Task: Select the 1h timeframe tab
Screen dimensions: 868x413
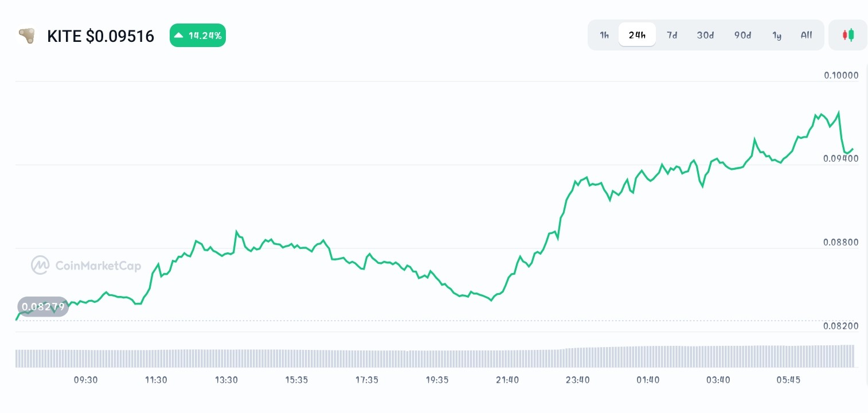Action: pos(604,35)
